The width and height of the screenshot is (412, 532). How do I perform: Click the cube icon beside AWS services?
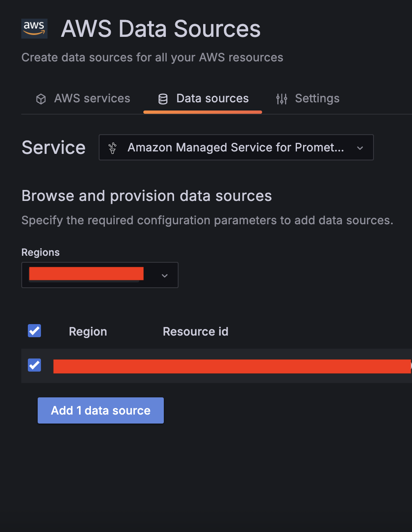pyautogui.click(x=41, y=99)
